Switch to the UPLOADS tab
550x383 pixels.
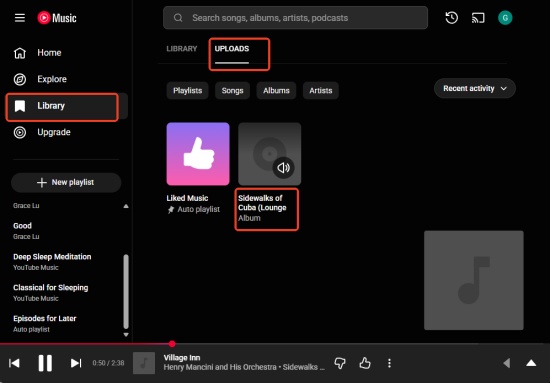[x=232, y=49]
